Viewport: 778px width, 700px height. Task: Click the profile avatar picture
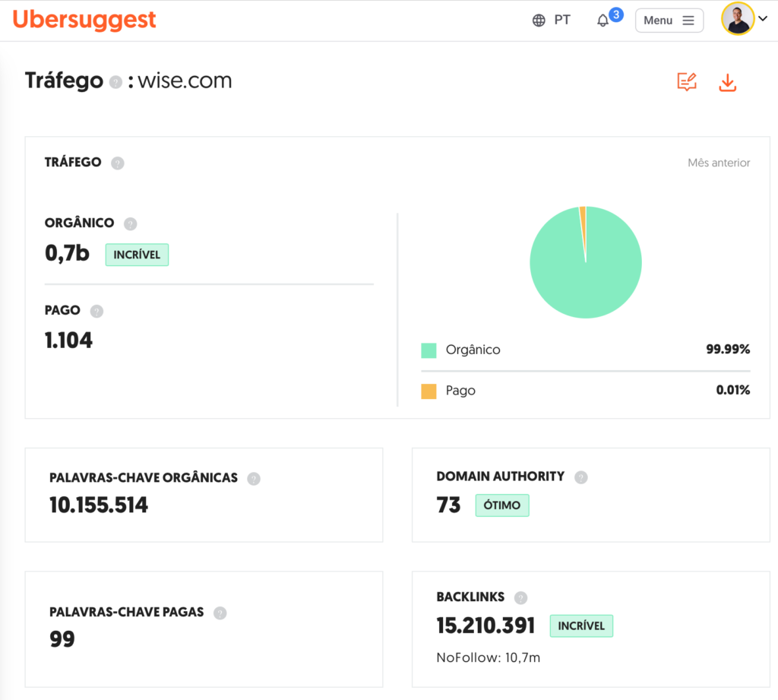pyautogui.click(x=737, y=19)
